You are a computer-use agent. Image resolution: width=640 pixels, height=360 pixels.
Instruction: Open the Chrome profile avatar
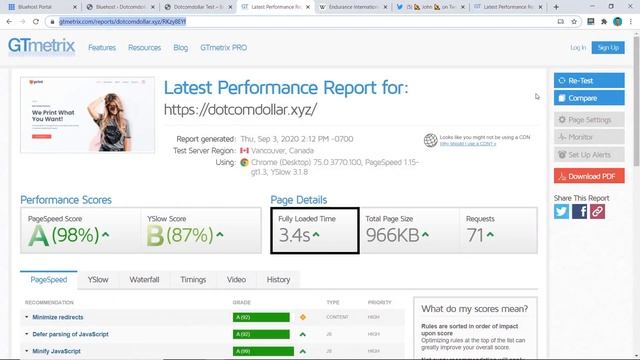tap(618, 22)
